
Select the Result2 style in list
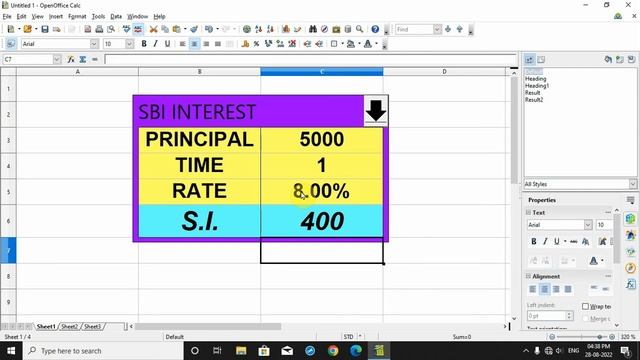534,100
